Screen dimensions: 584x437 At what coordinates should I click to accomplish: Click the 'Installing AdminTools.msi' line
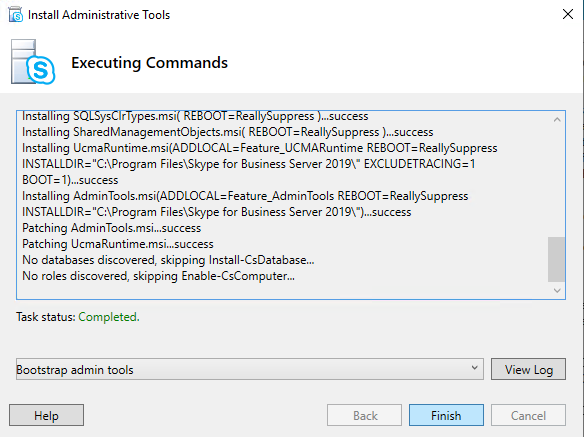(x=245, y=196)
